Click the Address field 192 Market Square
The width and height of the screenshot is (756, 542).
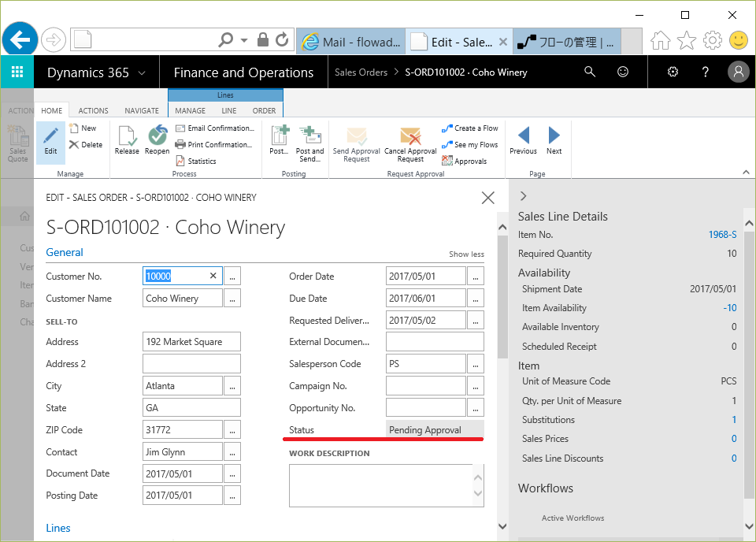191,341
